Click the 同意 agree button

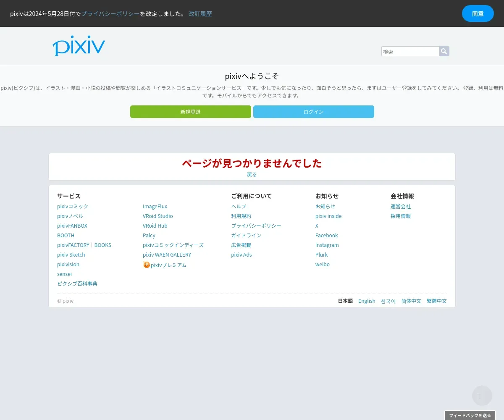[x=478, y=13]
